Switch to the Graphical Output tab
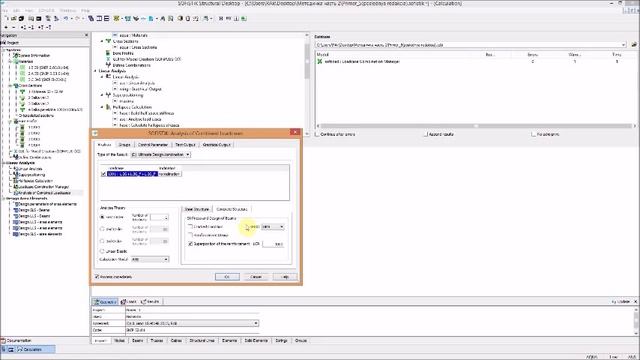 pyautogui.click(x=217, y=145)
